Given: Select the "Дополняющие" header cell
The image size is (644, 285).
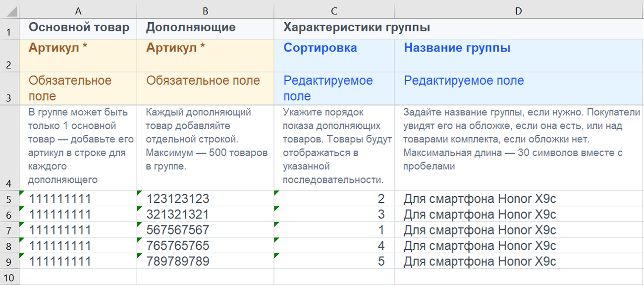Looking at the screenshot, I should click(191, 28).
